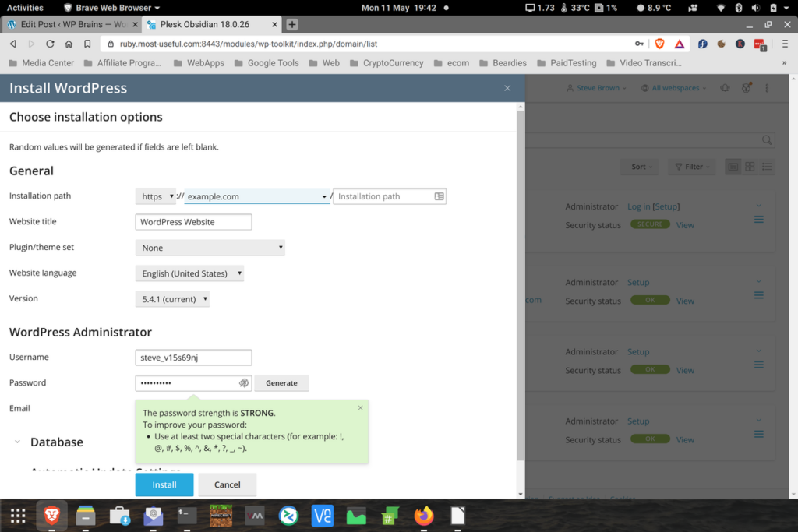The height and width of the screenshot is (532, 798).
Task: Switch to tiles grid view in the Plesk page behind
Action: point(750,167)
